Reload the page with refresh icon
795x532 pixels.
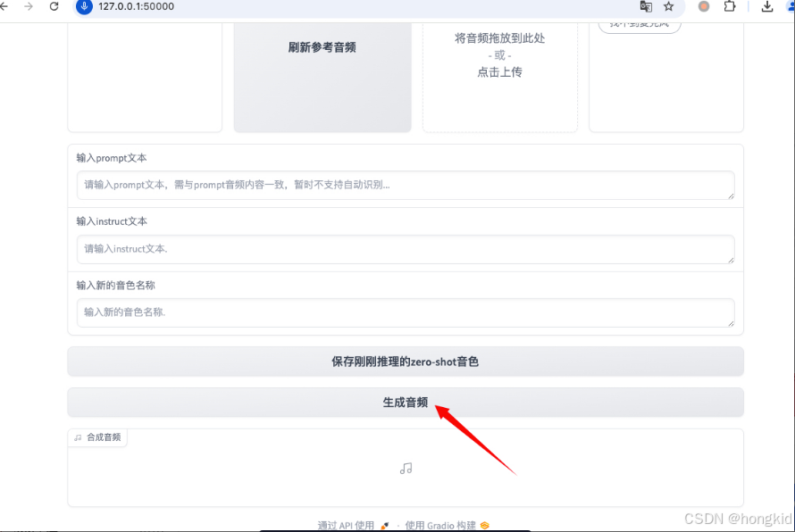point(54,6)
